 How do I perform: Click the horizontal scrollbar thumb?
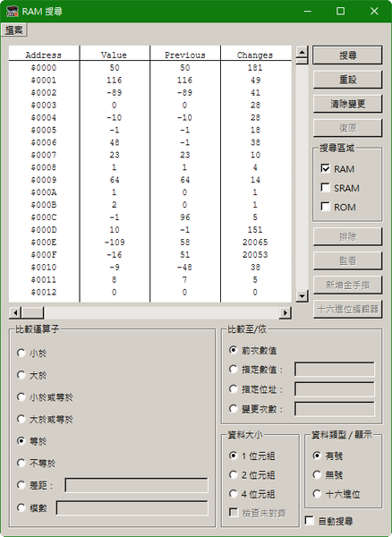click(x=32, y=312)
